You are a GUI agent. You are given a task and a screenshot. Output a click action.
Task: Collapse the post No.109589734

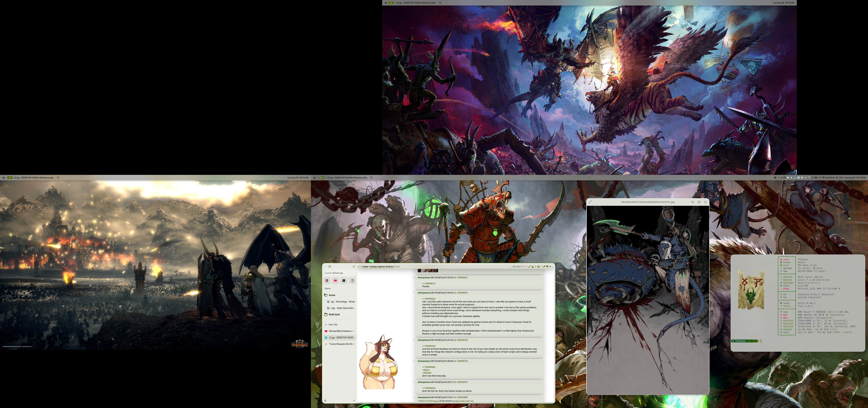(414, 361)
